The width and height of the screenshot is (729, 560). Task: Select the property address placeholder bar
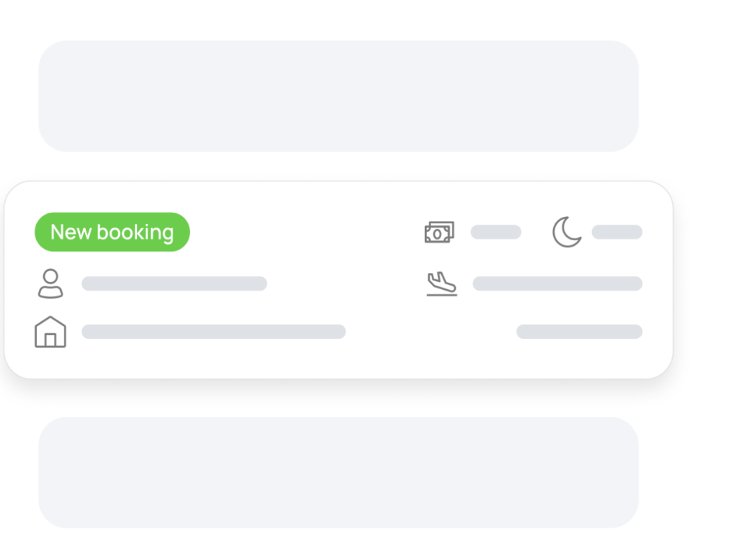[213, 331]
